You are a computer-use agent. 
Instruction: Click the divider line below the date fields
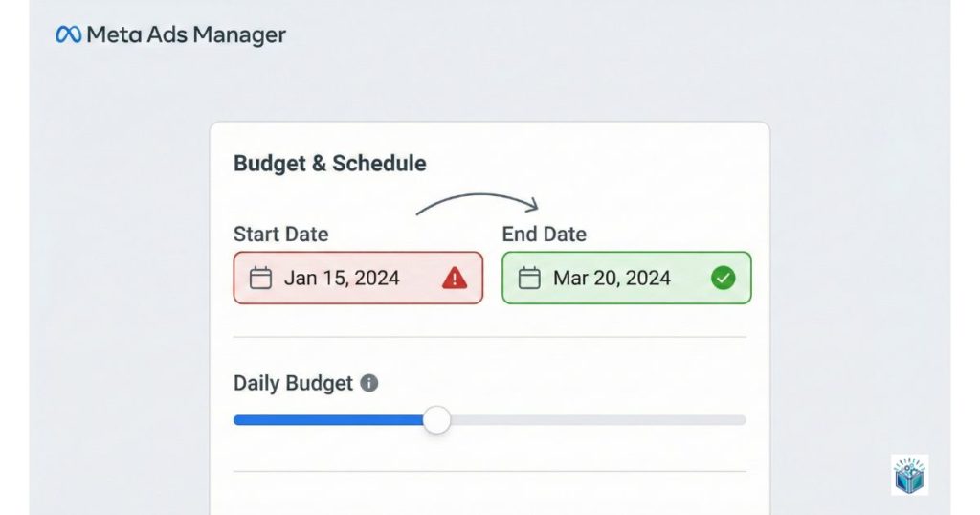[489, 337]
